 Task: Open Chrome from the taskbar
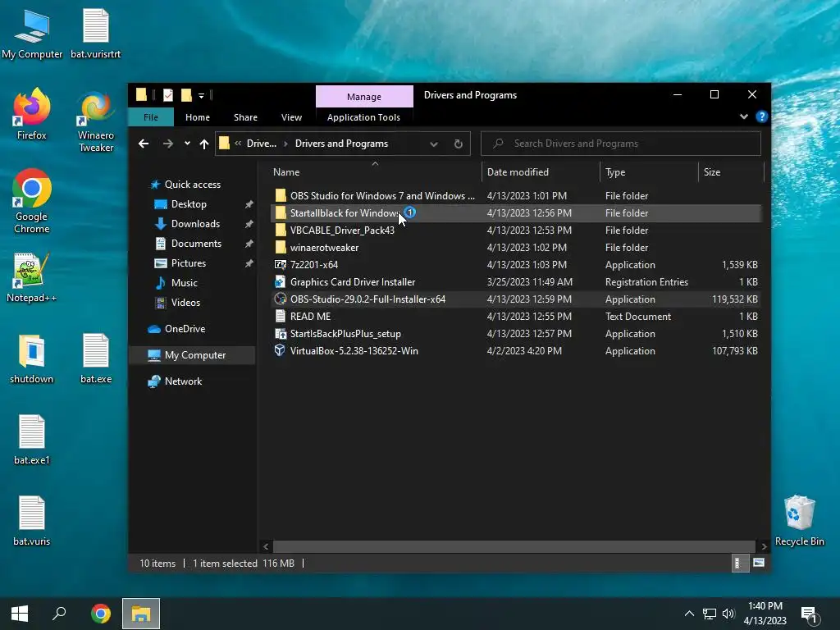point(101,614)
